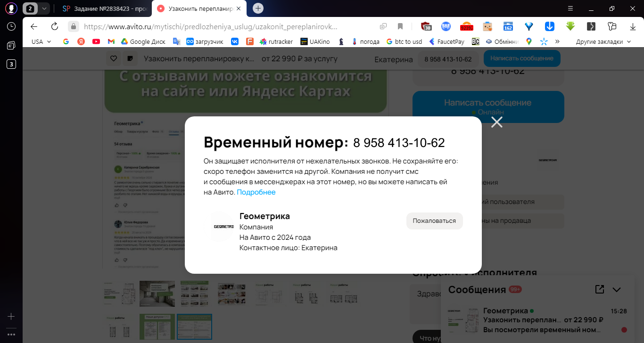
Task: Click the Пожаловаться button
Action: [434, 220]
